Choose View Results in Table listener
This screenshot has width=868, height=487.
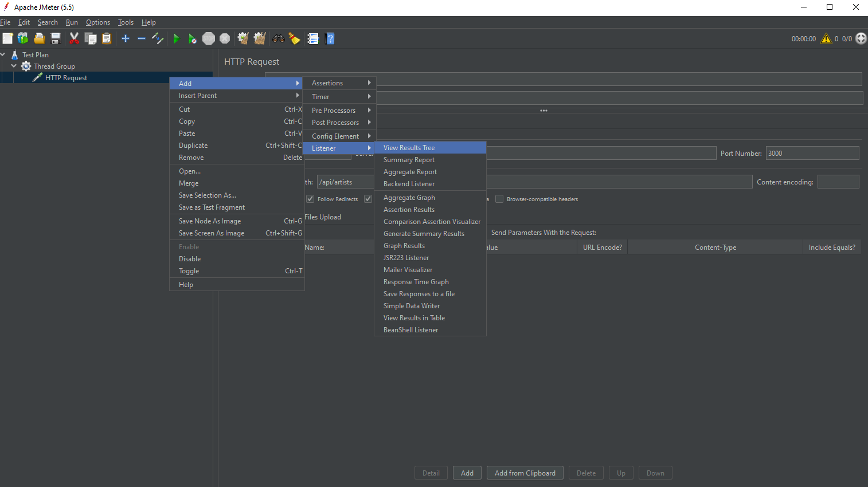(430, 318)
